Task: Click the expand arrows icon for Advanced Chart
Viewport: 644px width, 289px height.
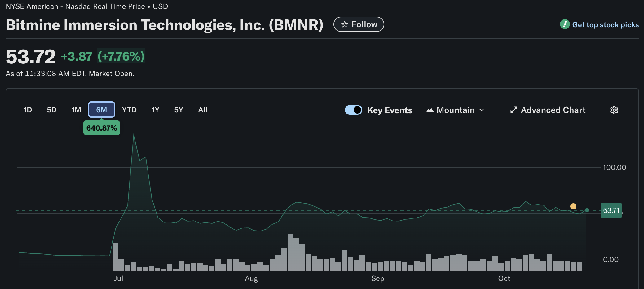Action: coord(514,110)
